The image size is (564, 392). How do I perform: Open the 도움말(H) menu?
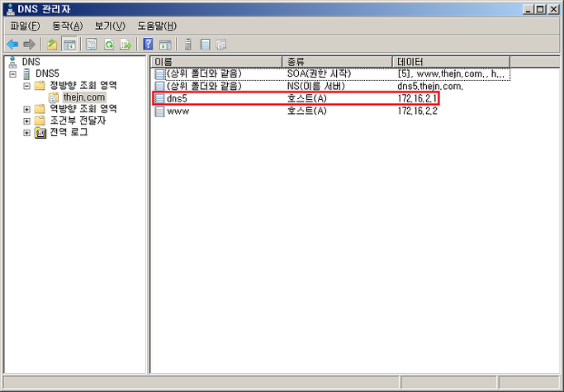(x=157, y=26)
